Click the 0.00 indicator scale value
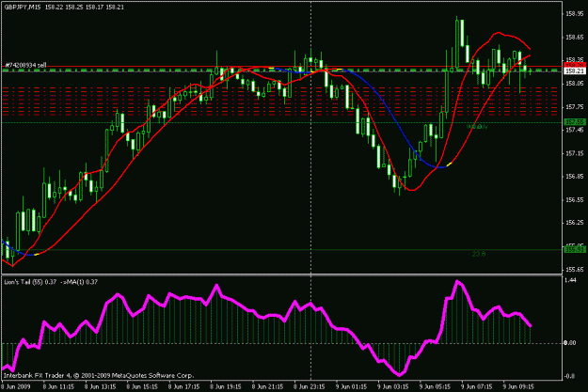Screen dimensions: 588x392 click(570, 343)
